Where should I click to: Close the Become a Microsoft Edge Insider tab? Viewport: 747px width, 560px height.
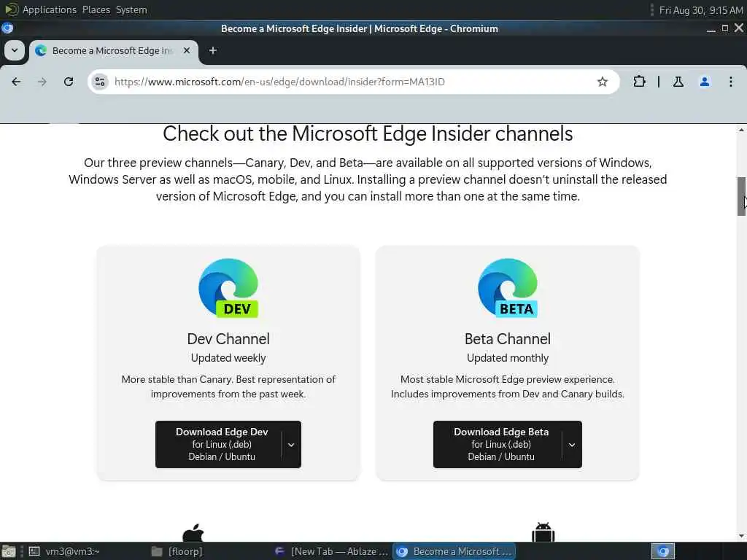(187, 50)
